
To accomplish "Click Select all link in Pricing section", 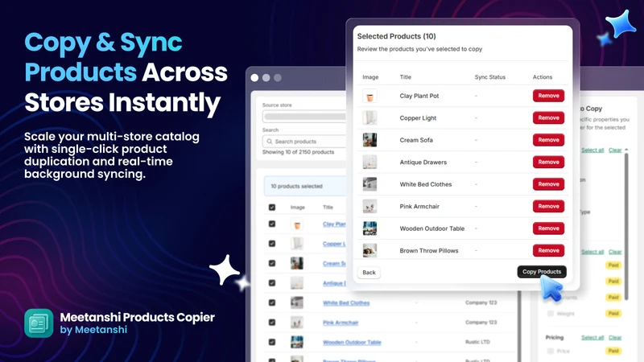I will click(592, 337).
